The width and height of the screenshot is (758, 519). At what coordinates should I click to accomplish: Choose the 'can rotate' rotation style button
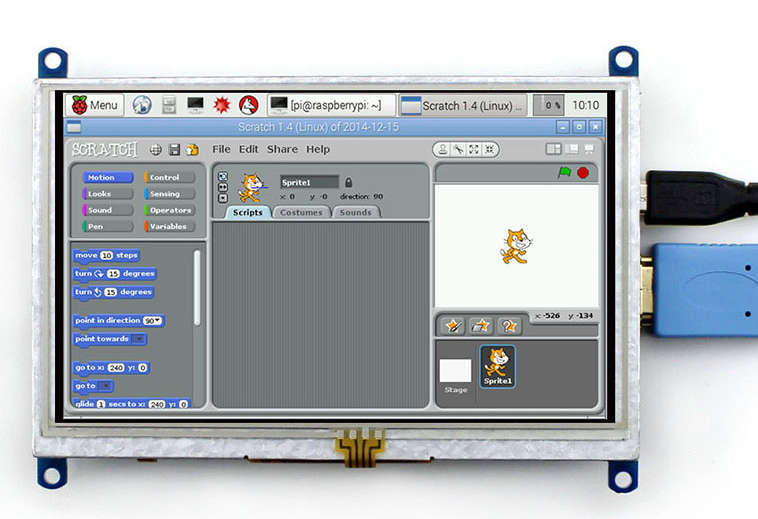coord(223,176)
